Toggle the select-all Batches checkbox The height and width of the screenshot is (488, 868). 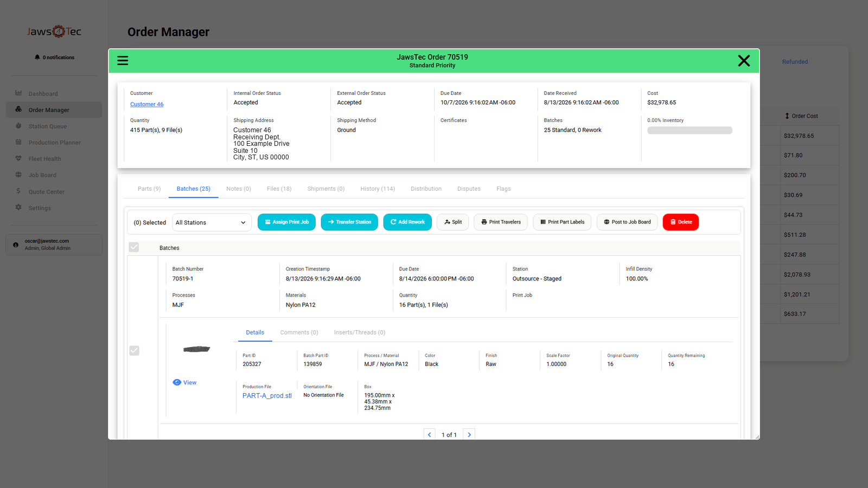pyautogui.click(x=134, y=247)
